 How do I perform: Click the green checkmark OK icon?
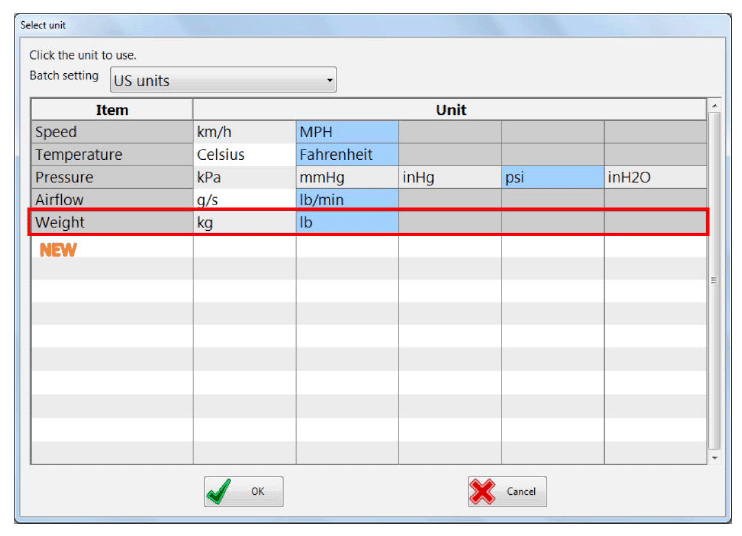coord(219,491)
